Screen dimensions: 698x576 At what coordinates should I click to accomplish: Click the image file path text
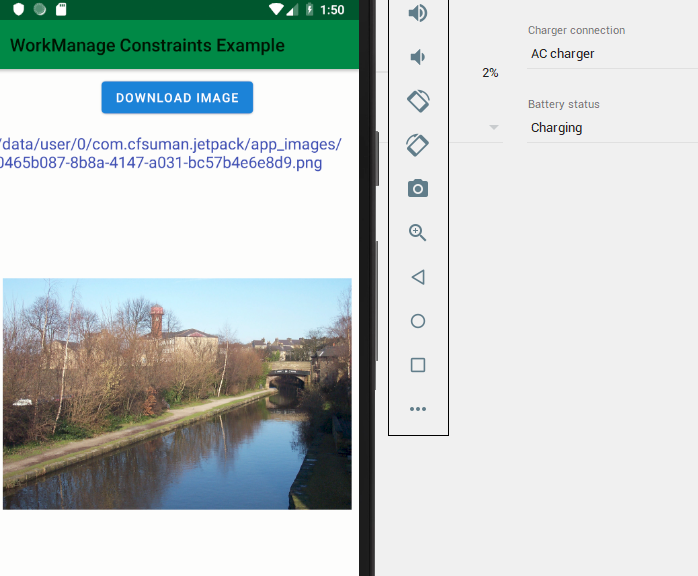point(170,154)
